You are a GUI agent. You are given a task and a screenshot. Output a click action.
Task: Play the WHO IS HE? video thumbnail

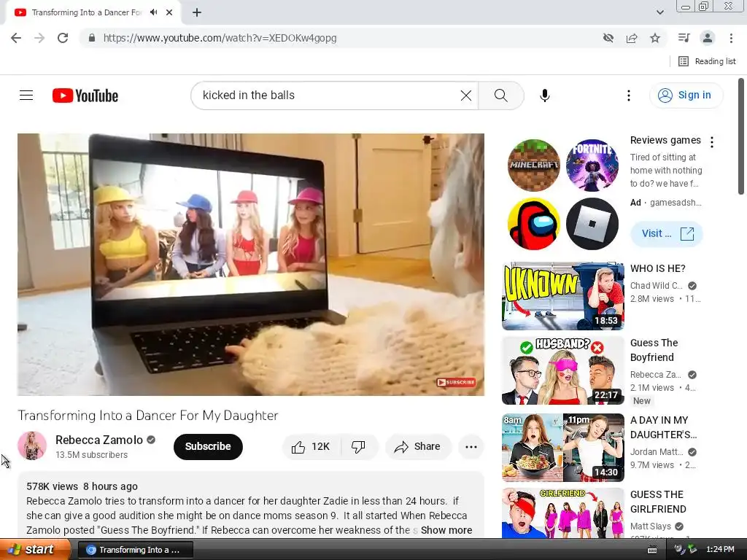[x=562, y=296]
